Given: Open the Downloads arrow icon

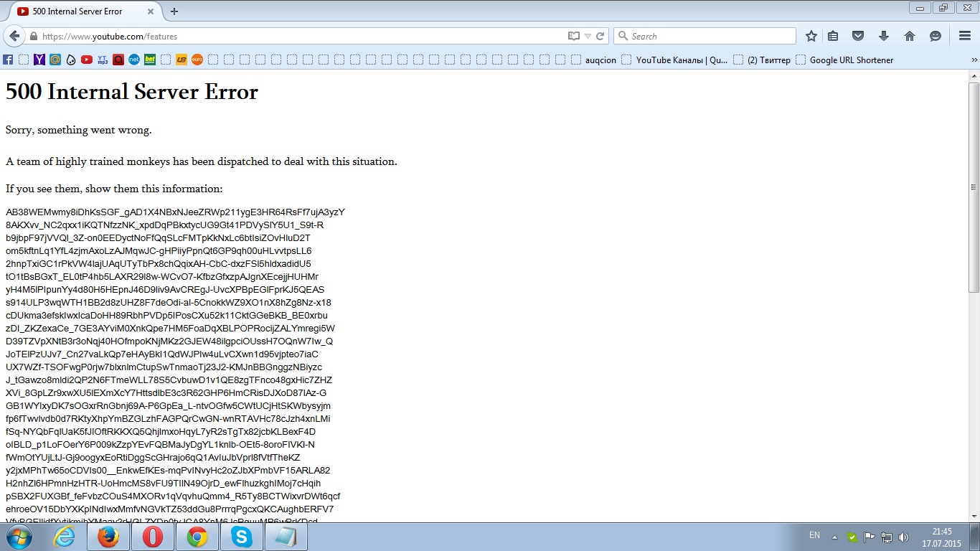Looking at the screenshot, I should (x=884, y=36).
